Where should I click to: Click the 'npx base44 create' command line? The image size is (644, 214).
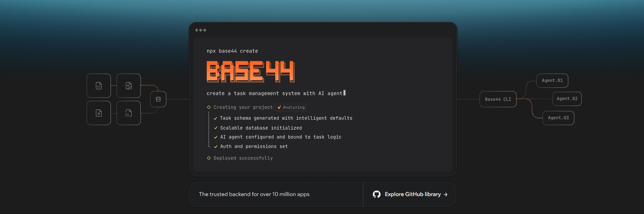click(232, 51)
